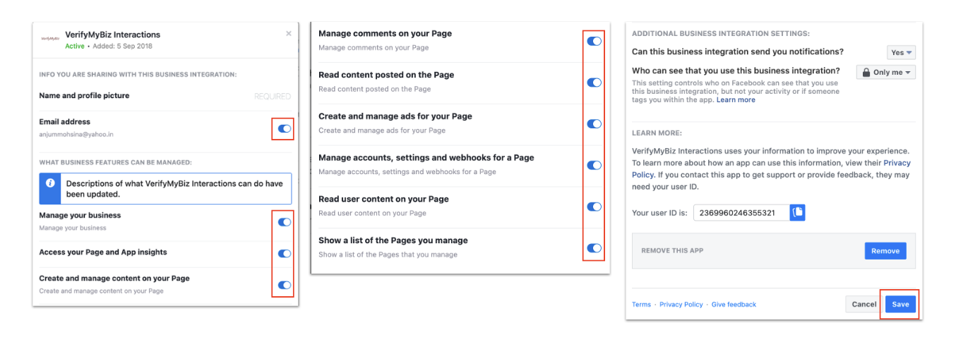
Task: Open the notifications Yes dropdown
Action: click(901, 53)
